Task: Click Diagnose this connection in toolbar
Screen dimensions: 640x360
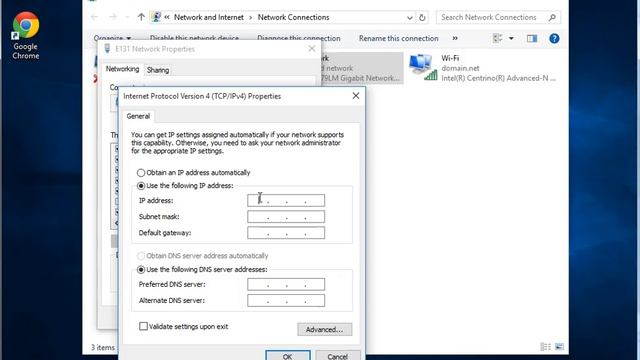Action: pos(298,38)
